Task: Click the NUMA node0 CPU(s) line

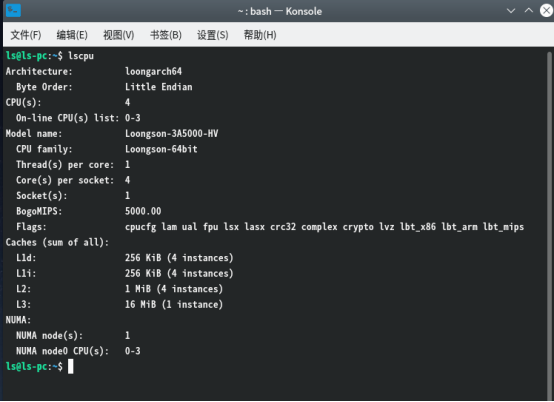Action: (x=78, y=351)
